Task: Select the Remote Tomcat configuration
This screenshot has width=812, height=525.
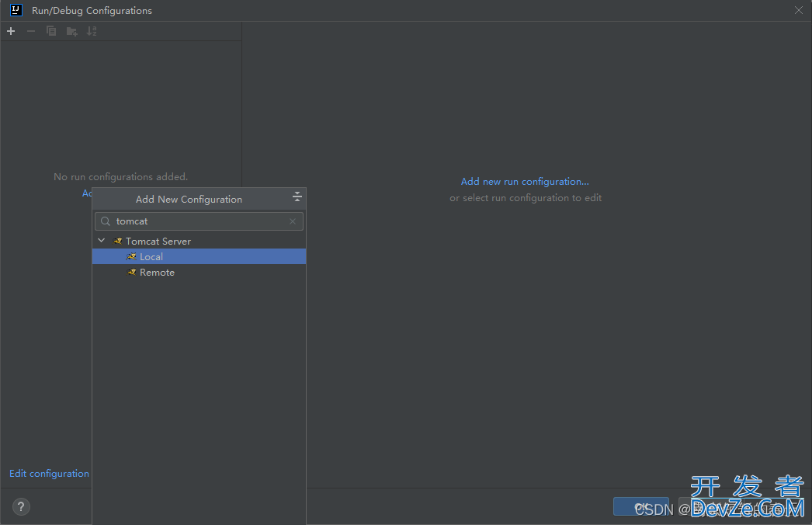Action: [199, 272]
